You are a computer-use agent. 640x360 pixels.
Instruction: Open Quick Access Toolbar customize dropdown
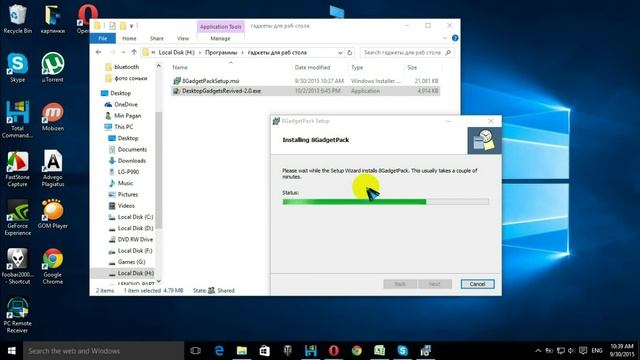(131, 26)
